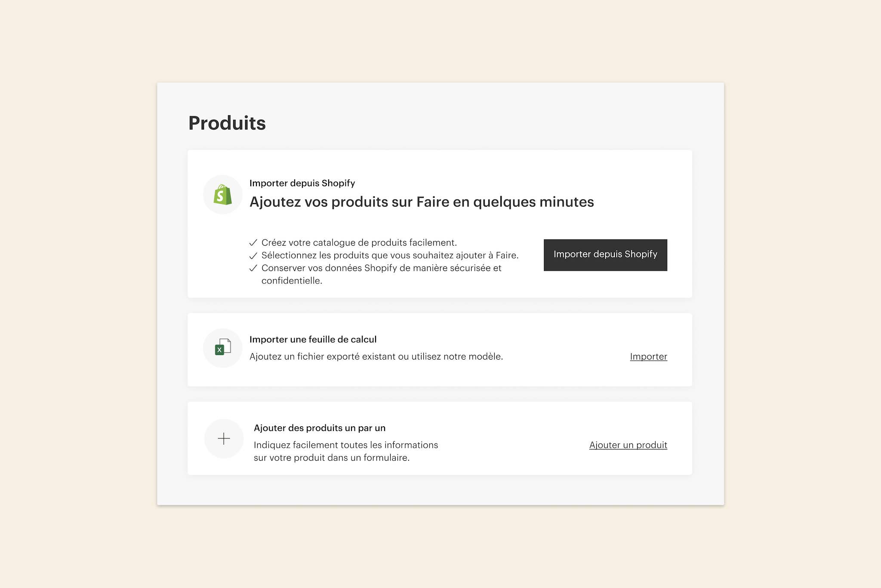Viewport: 881px width, 588px height.
Task: Click the checkmark beside "Conserver vos données Shopify"
Action: coord(253,268)
